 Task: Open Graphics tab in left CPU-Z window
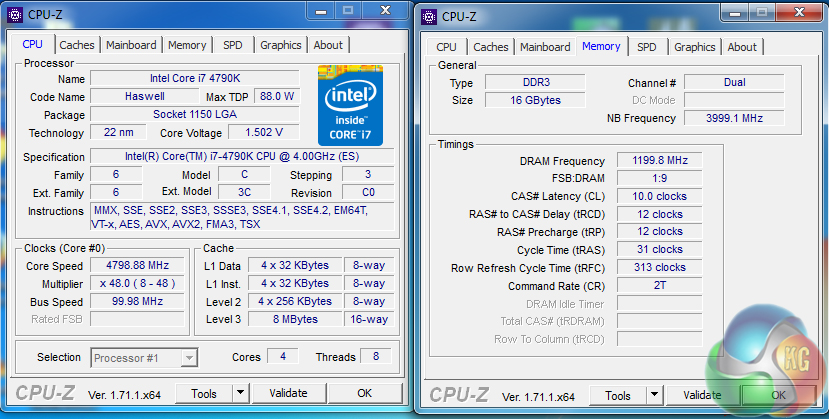point(281,45)
